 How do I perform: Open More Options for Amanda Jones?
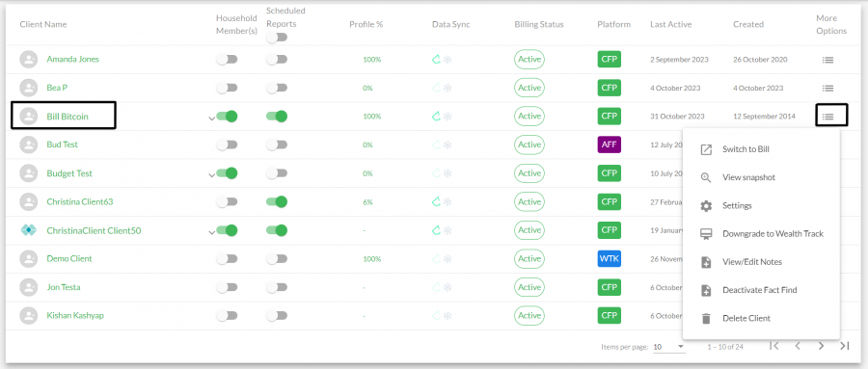827,60
